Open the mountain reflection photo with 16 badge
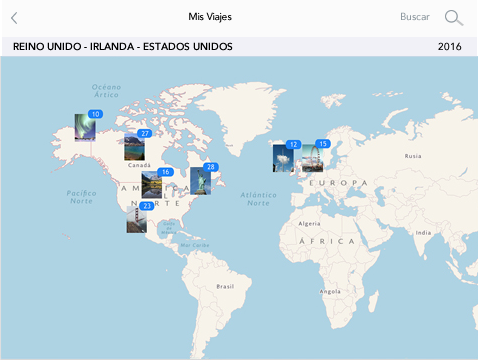 152,185
